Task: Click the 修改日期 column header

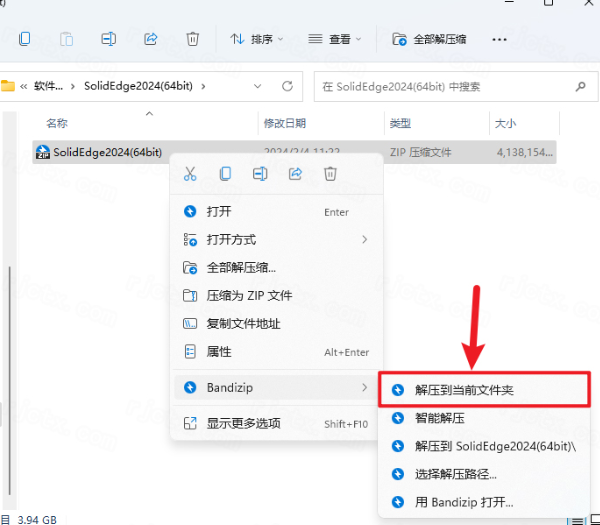Action: (x=283, y=123)
